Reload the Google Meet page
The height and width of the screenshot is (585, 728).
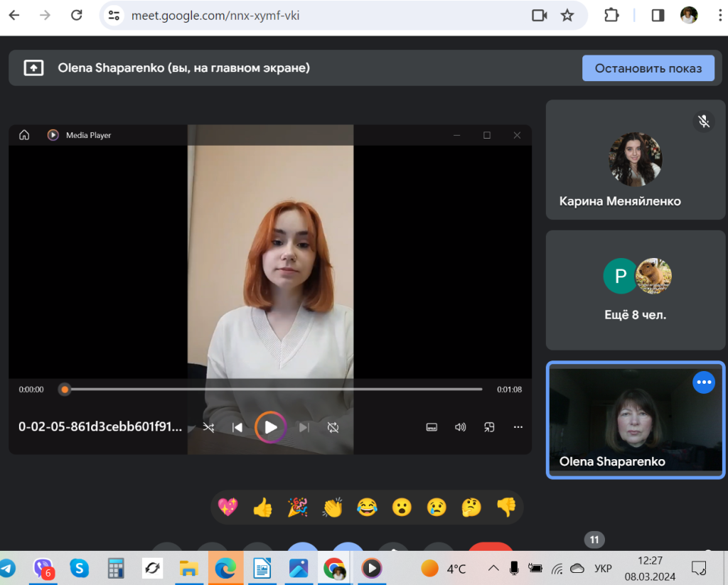(77, 16)
